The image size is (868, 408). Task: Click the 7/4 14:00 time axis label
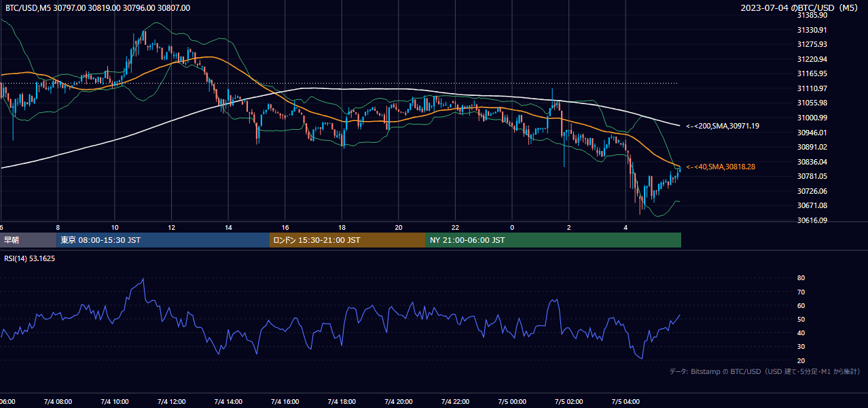coord(228,402)
